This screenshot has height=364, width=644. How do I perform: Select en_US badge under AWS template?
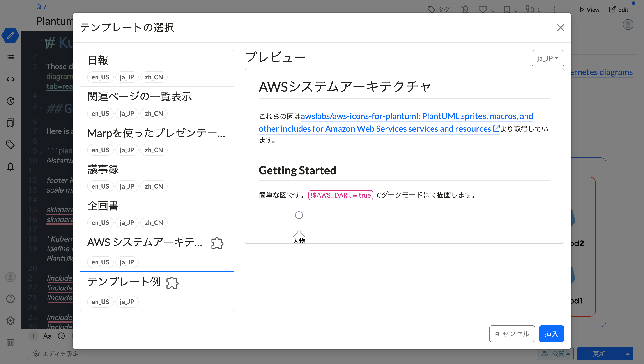tap(100, 262)
